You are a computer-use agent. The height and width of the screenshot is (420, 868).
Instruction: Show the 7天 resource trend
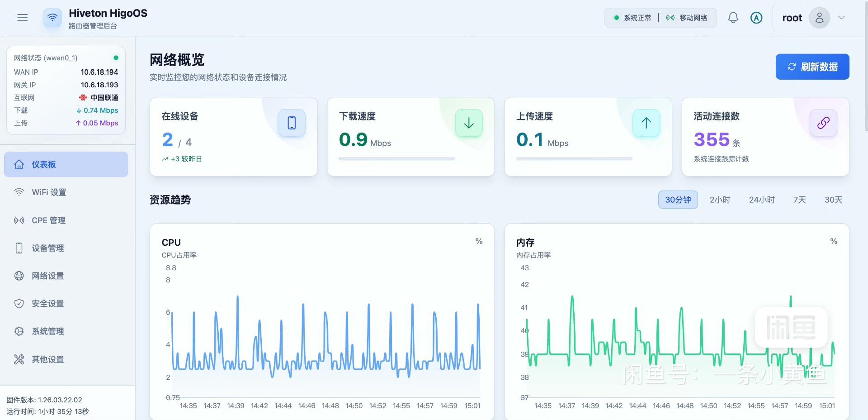click(799, 200)
